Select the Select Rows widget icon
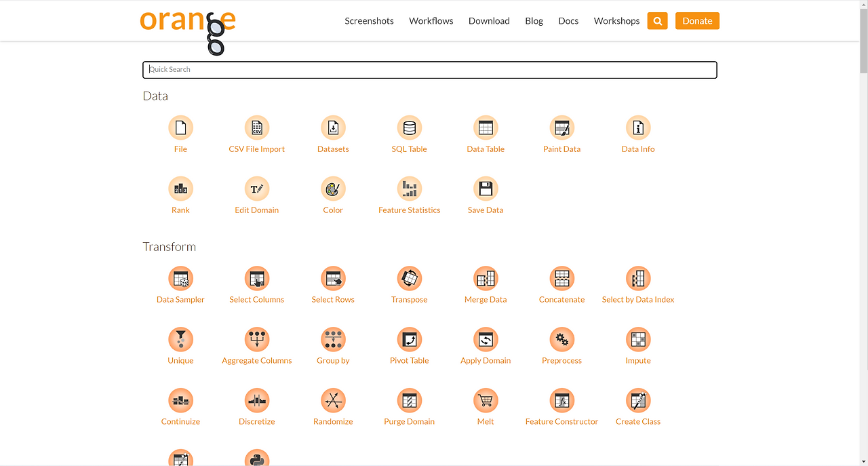Screen dimensions: 868x466 click(333, 278)
